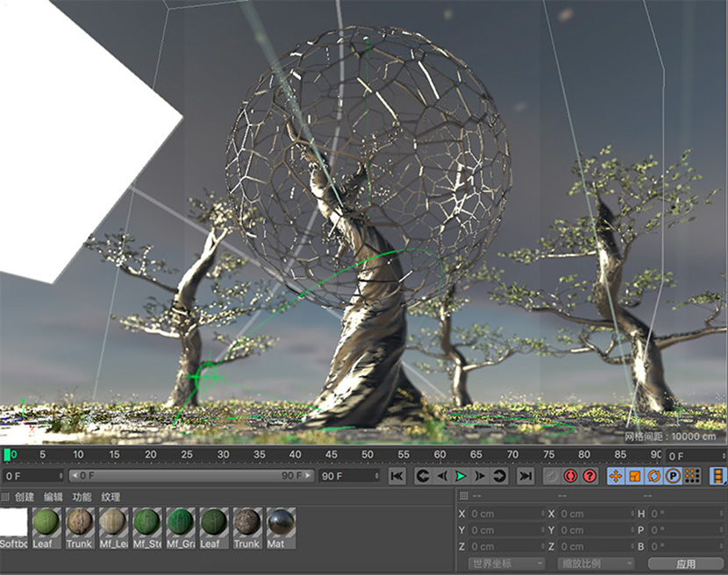Click the red question mark keyframe selection icon
Image resolution: width=728 pixels, height=575 pixels.
(589, 476)
